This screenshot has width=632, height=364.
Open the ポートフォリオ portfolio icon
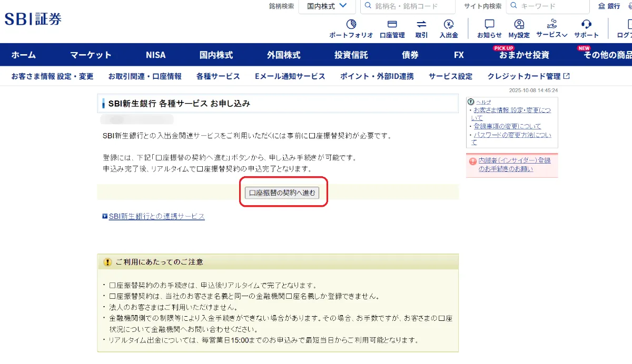(x=351, y=24)
